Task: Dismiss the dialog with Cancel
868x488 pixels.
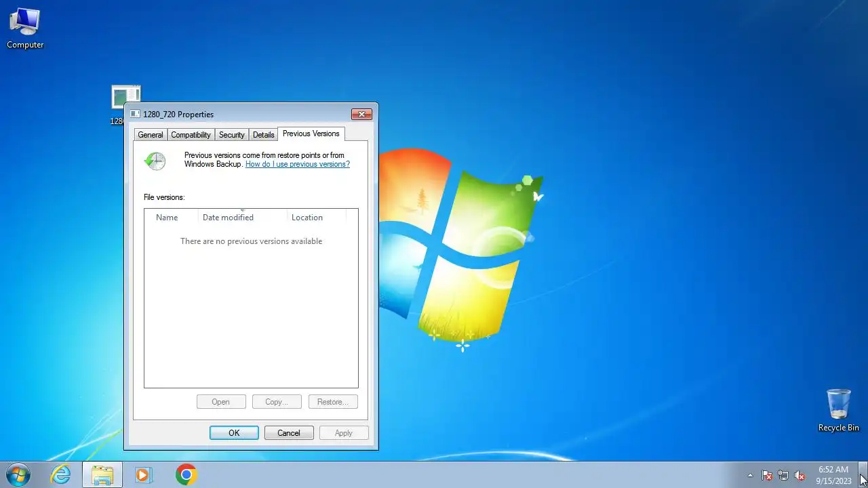Action: 289,433
